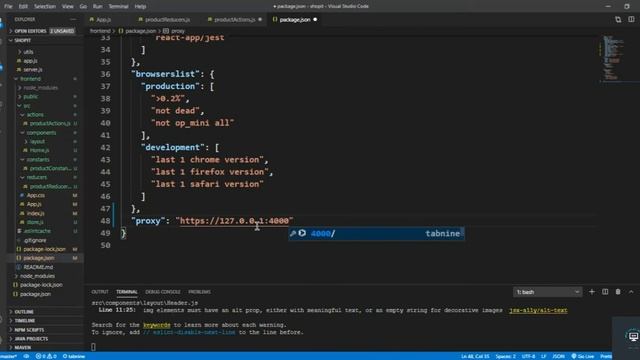Open index.js in the explorer
Screen dimensions: 640x360
[36, 213]
